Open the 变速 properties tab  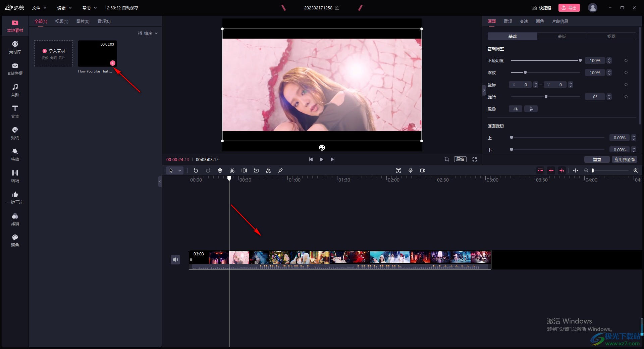click(524, 21)
